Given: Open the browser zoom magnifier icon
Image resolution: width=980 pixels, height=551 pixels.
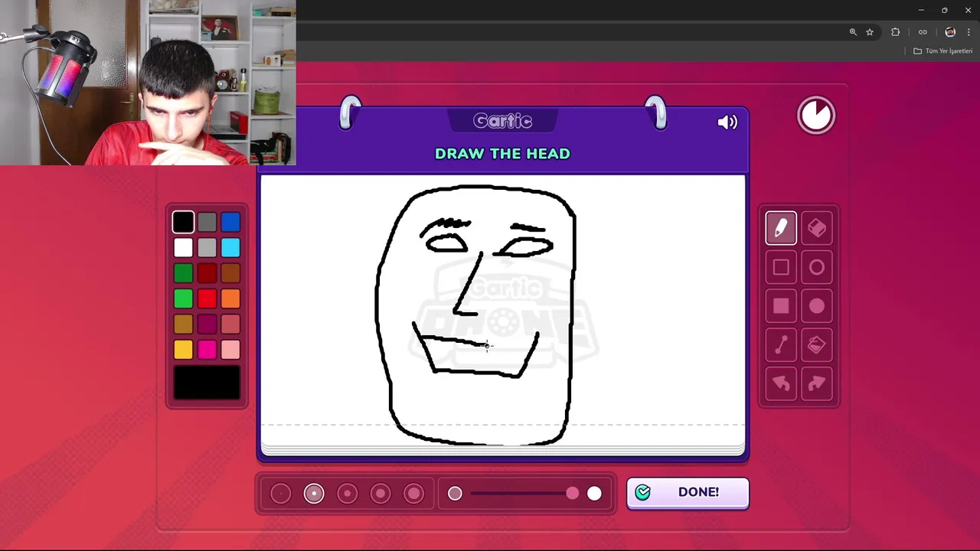Looking at the screenshot, I should (853, 32).
